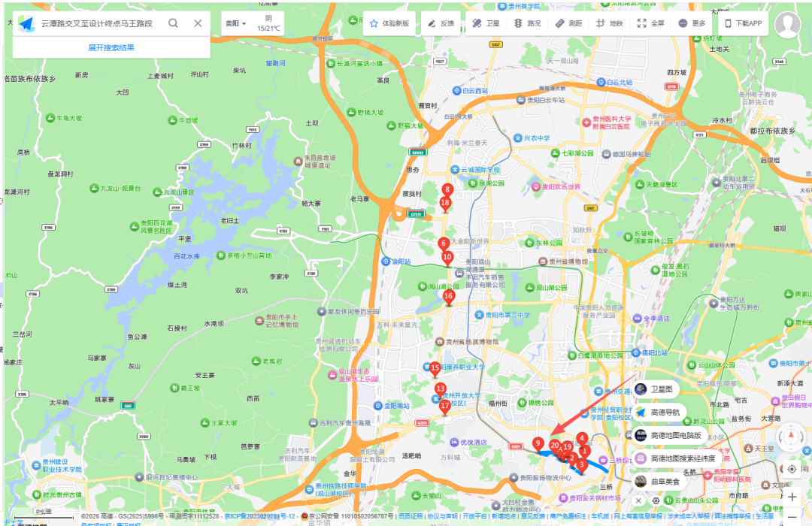Viewport: 812px width, 526px height.
Task: Open the user profile avatar
Action: (787, 25)
